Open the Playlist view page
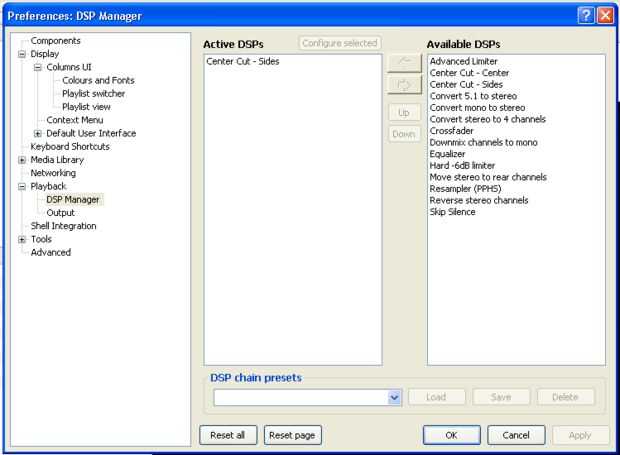620x455 pixels. [86, 107]
